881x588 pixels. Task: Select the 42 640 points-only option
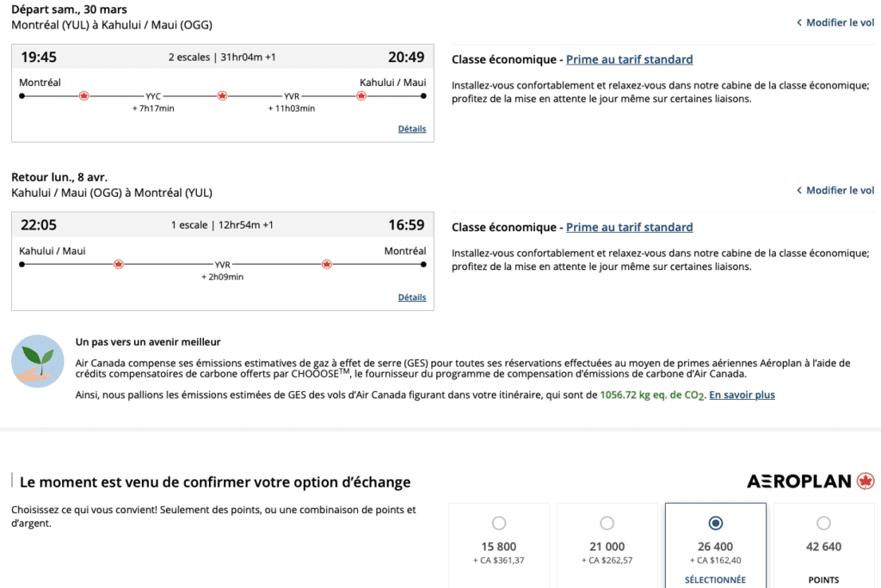[823, 524]
